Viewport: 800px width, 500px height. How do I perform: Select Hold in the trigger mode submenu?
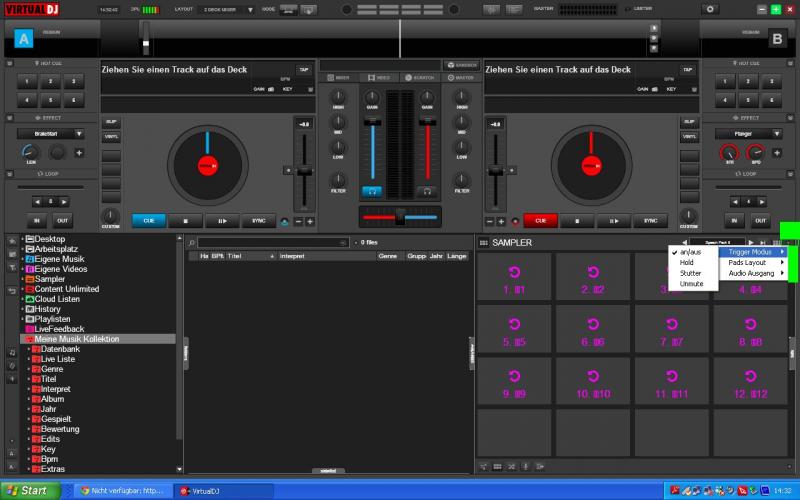click(687, 263)
